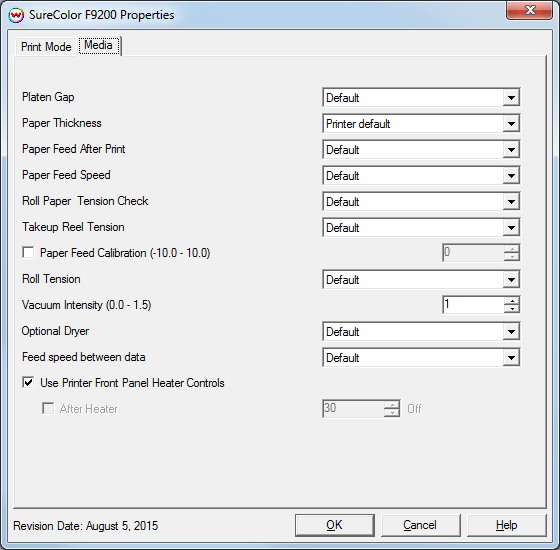Increase After Heater temperature with up arrow
This screenshot has height=550, width=560.
392,405
